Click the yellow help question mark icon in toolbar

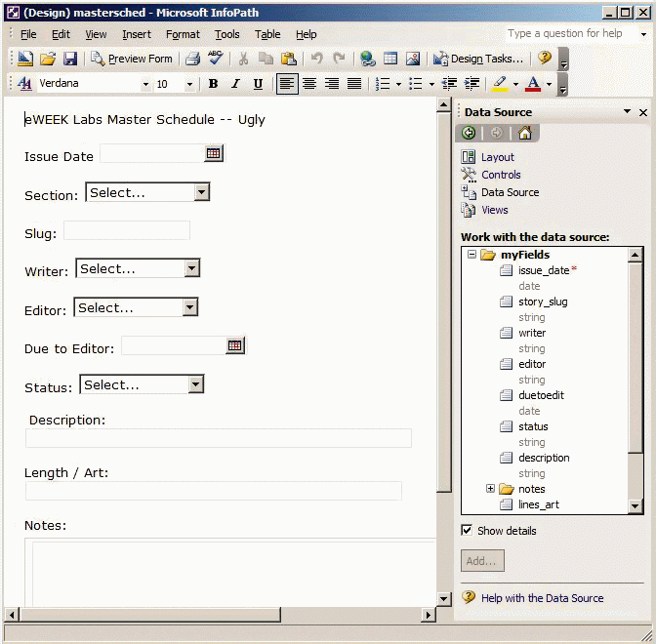point(545,58)
